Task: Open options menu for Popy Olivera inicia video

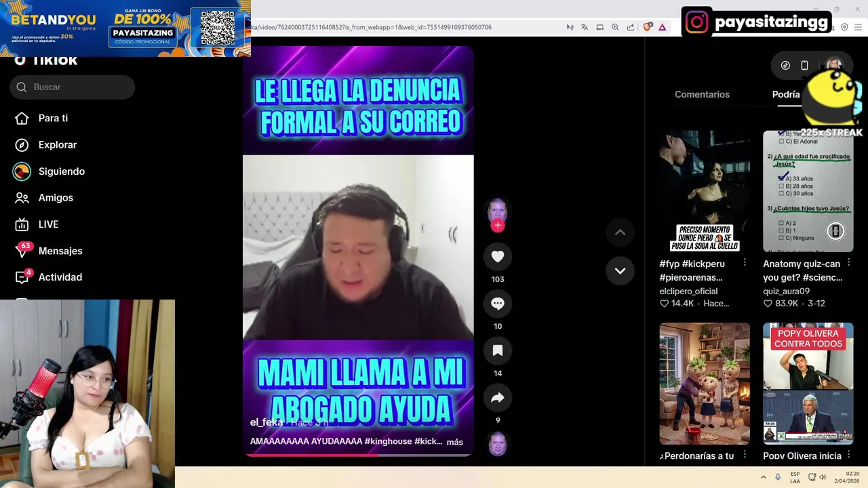Action: tap(848, 454)
